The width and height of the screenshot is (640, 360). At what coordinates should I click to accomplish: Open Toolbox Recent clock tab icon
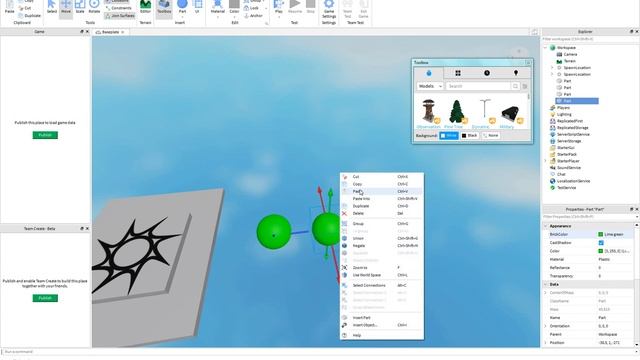click(487, 73)
